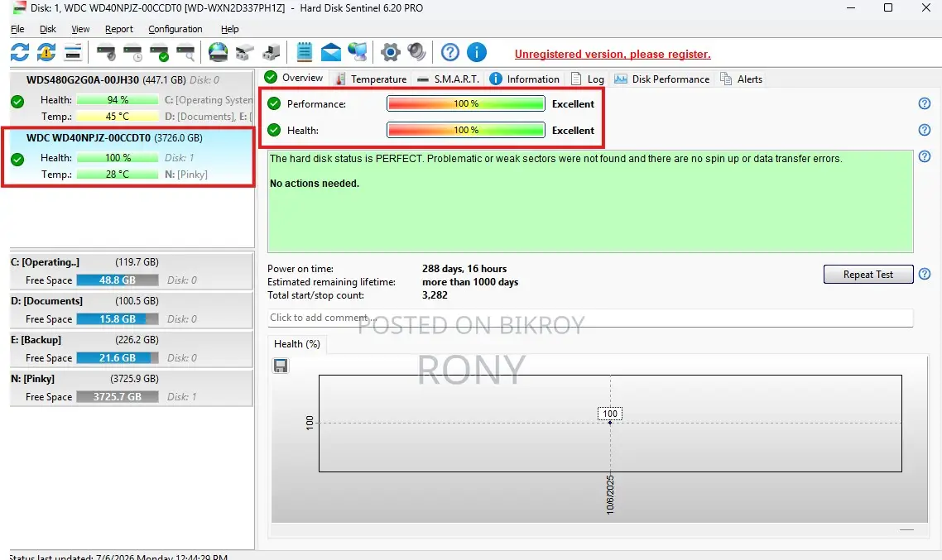This screenshot has height=560, width=942.
Task: Click the blue Refresh arrows toolbar icon
Action: coord(20,52)
